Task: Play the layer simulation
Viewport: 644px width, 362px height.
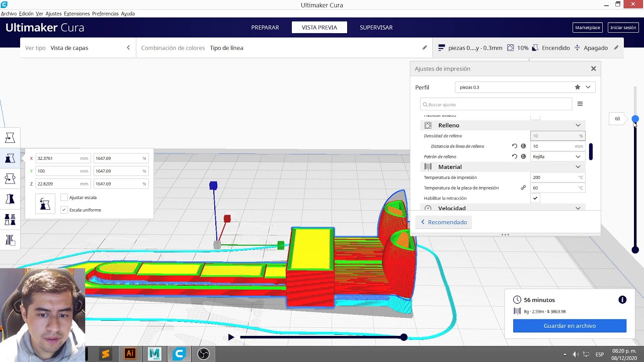Action: 231,337
